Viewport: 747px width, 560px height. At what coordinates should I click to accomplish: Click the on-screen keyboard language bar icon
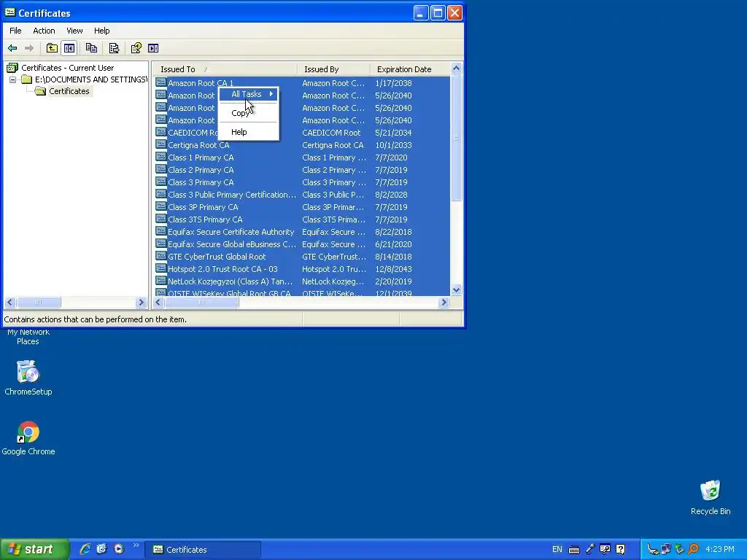pos(574,550)
